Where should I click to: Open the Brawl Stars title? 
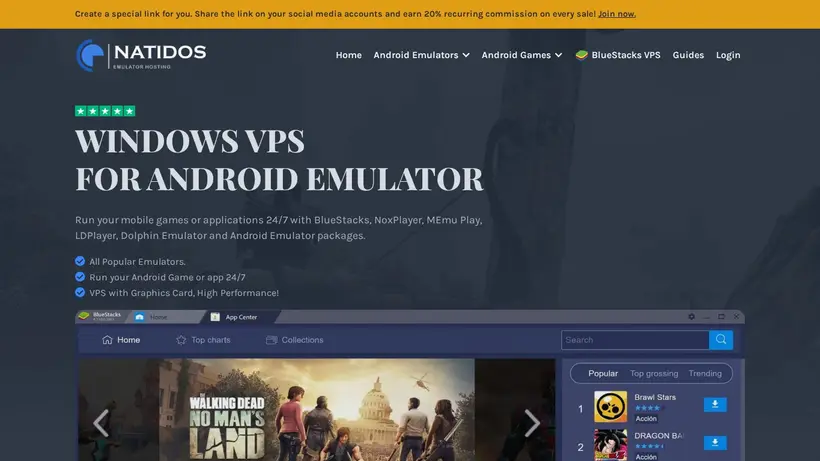(655, 397)
